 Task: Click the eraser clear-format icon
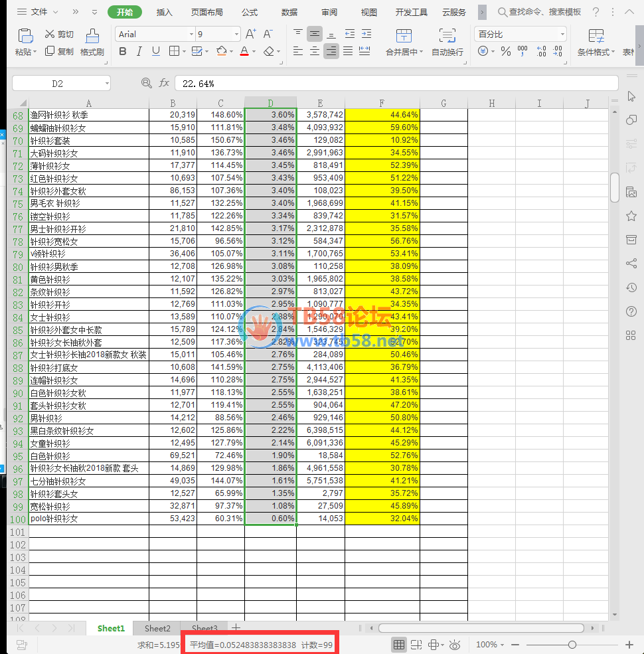268,51
